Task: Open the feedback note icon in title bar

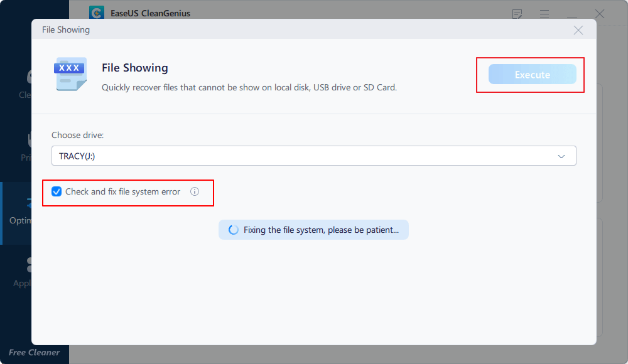Action: (517, 14)
